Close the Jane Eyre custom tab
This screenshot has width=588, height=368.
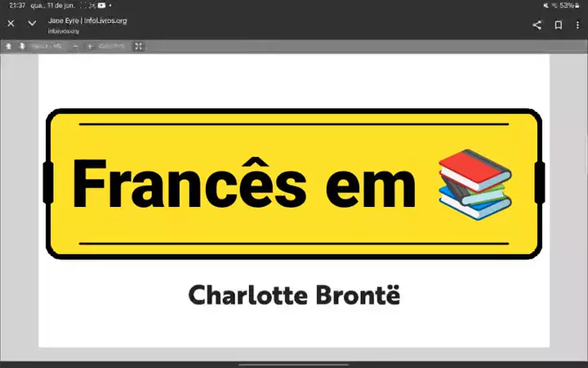11,24
